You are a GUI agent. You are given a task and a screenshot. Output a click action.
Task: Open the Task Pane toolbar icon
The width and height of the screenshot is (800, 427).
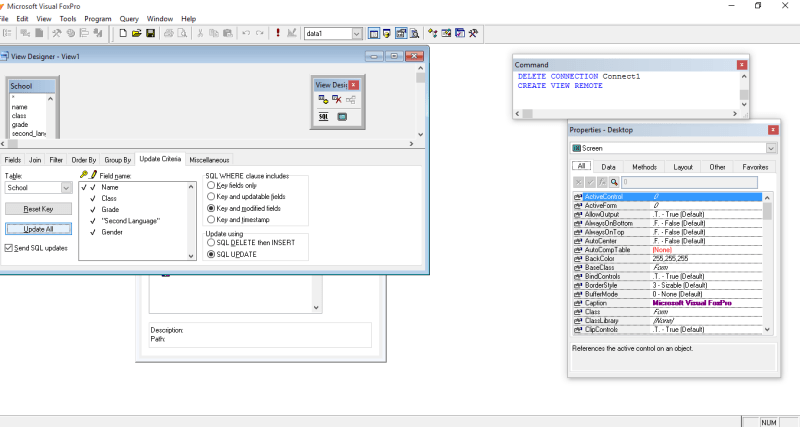point(460,33)
